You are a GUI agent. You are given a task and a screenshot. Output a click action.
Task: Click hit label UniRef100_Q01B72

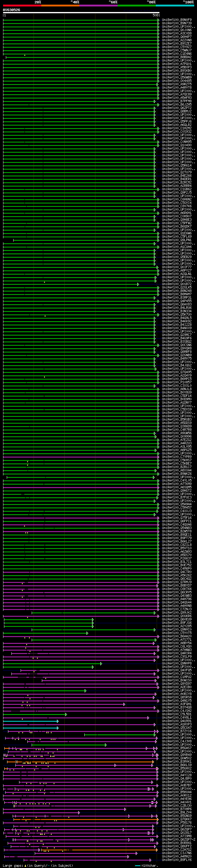[176, 284]
